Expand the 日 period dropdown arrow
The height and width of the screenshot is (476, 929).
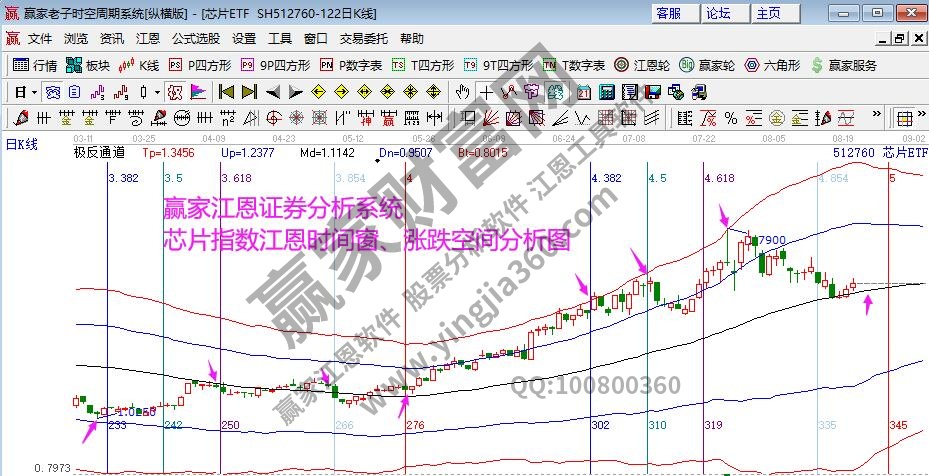[33, 92]
